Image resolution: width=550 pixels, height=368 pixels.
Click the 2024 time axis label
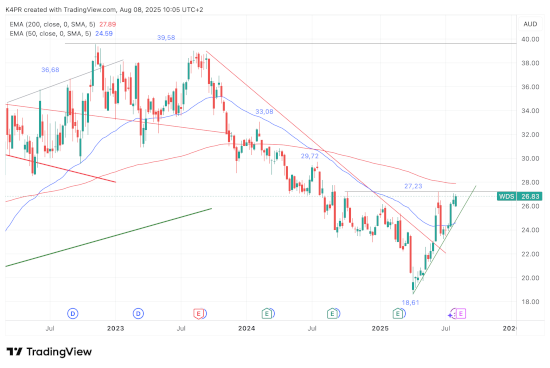(x=246, y=328)
